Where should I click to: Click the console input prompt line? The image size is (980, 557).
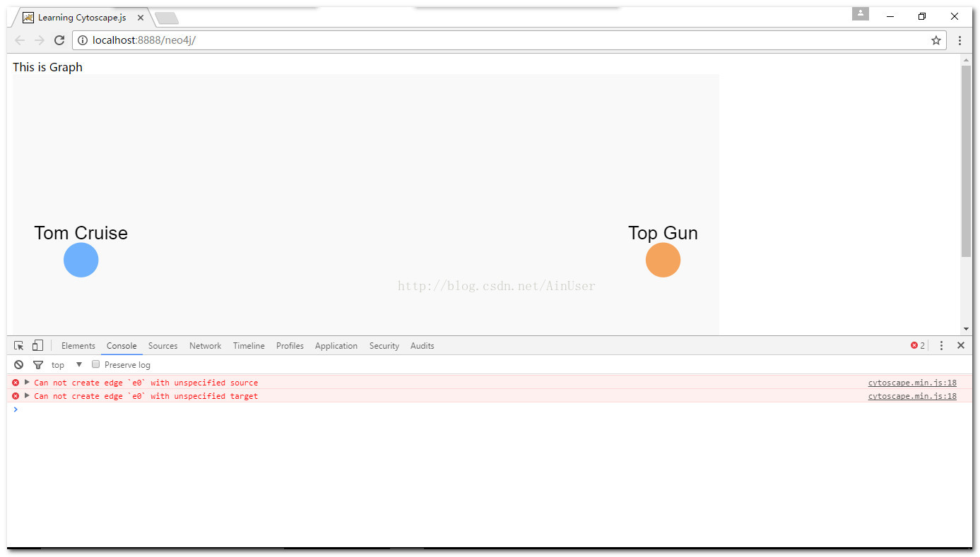click(x=490, y=409)
